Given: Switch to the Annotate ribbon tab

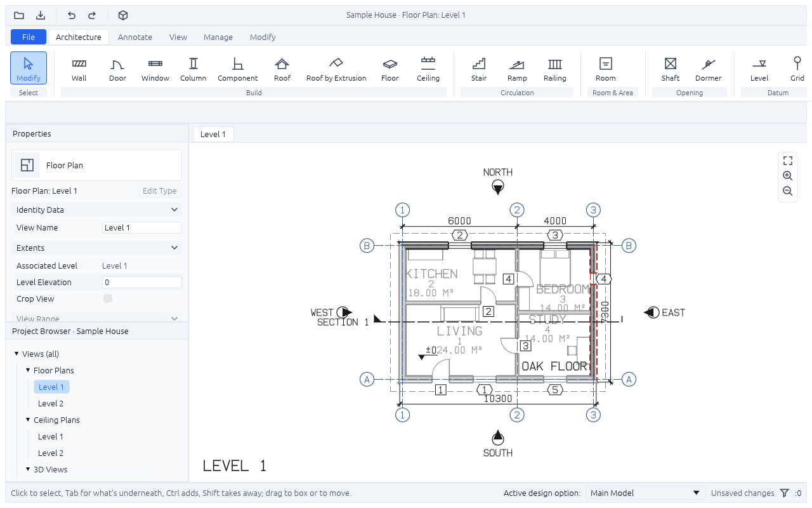Looking at the screenshot, I should [x=135, y=37].
